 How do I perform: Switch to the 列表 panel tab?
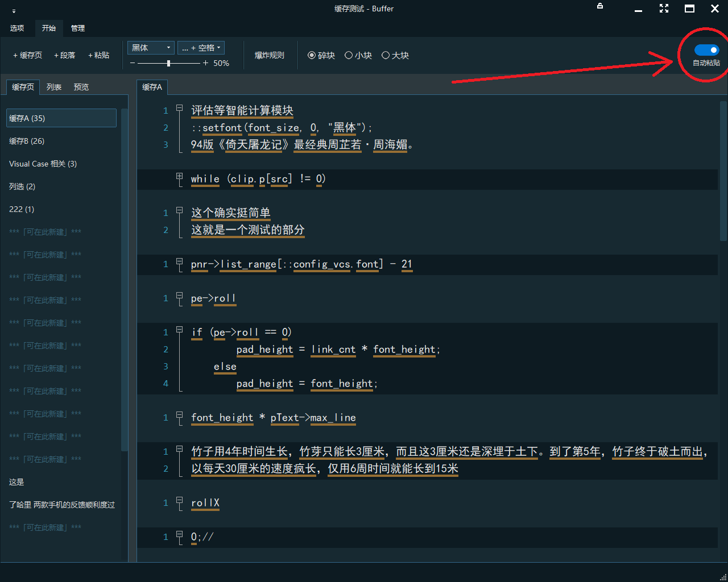tap(54, 87)
